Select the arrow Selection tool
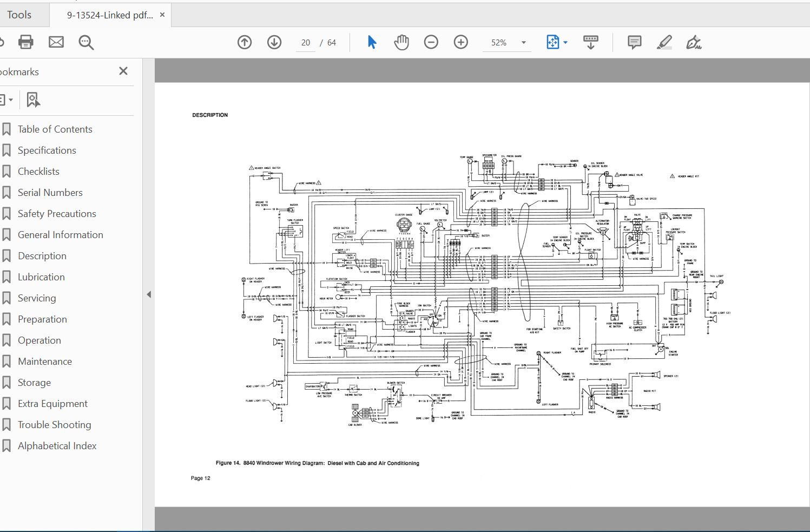 tap(372, 42)
